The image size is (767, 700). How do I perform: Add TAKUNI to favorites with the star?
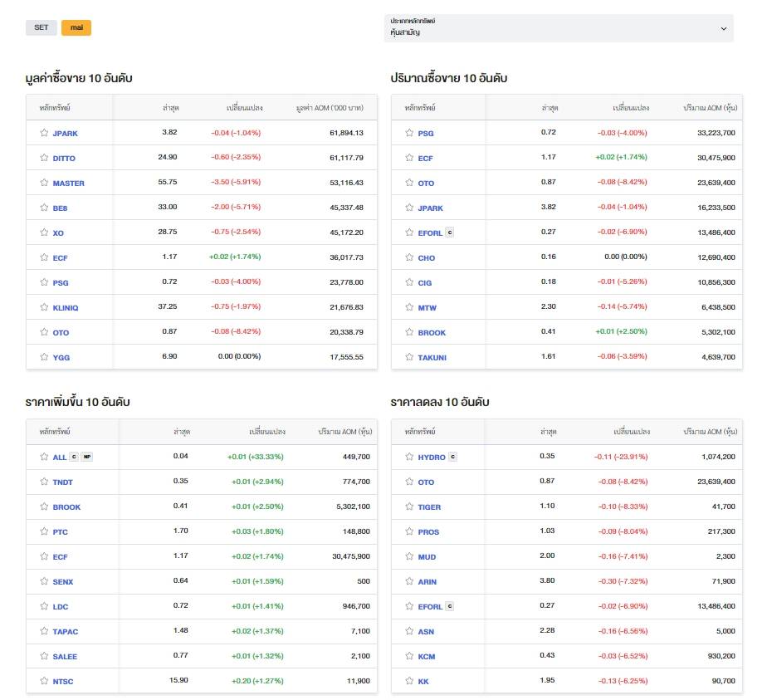[x=409, y=357]
